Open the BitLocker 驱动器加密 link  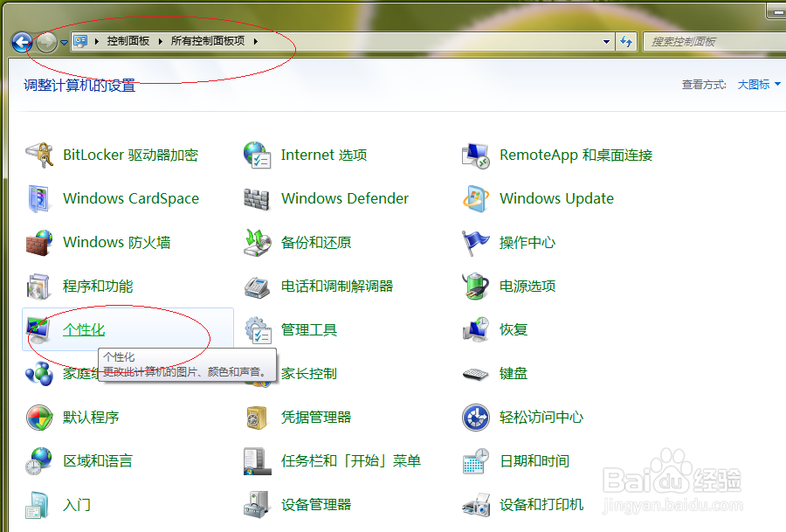(130, 155)
